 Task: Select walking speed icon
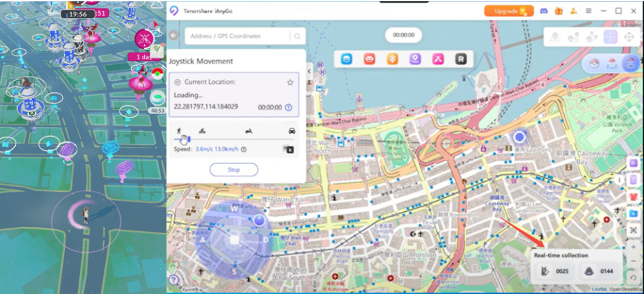(x=179, y=131)
